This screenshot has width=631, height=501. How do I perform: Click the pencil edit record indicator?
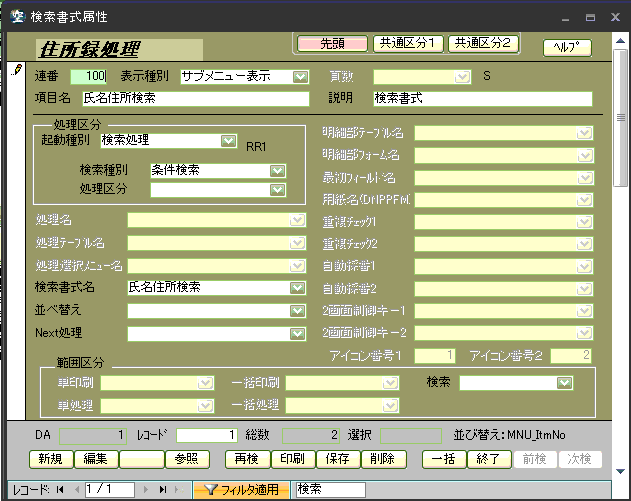pos(17,70)
